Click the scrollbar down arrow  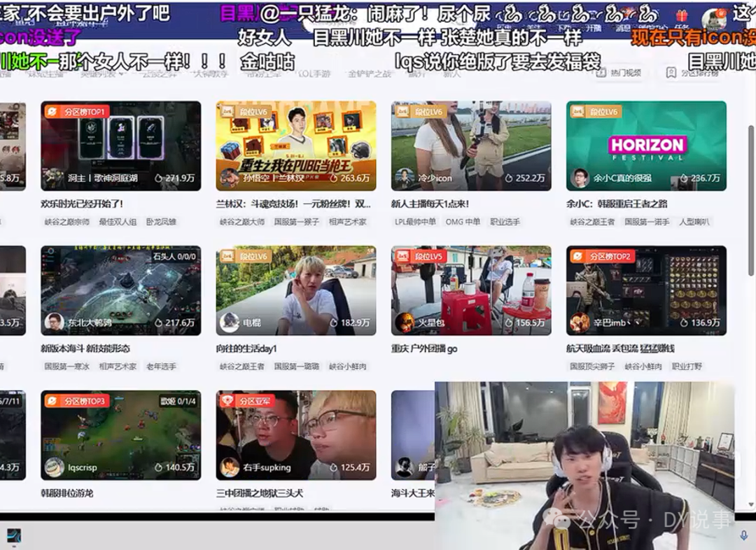(x=750, y=505)
